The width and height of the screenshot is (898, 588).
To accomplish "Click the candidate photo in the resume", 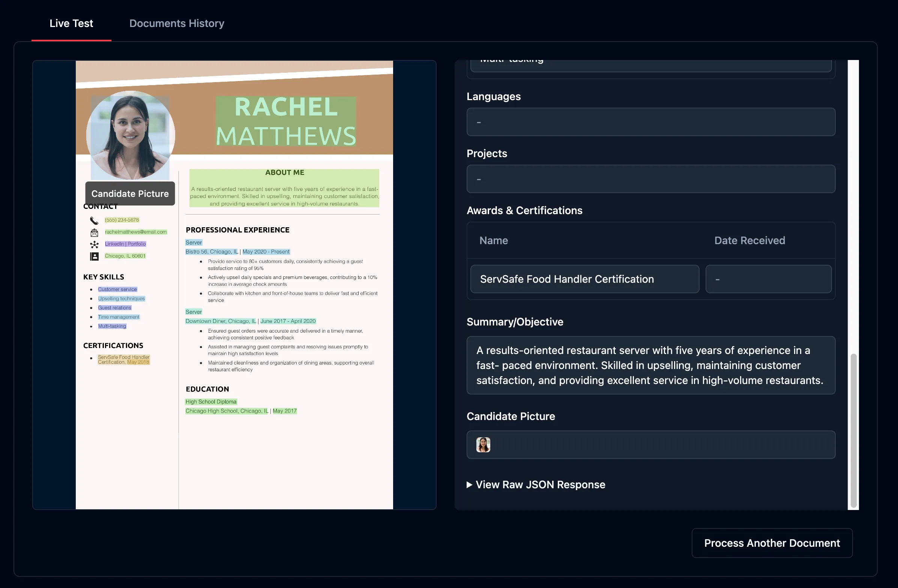I will (130, 135).
